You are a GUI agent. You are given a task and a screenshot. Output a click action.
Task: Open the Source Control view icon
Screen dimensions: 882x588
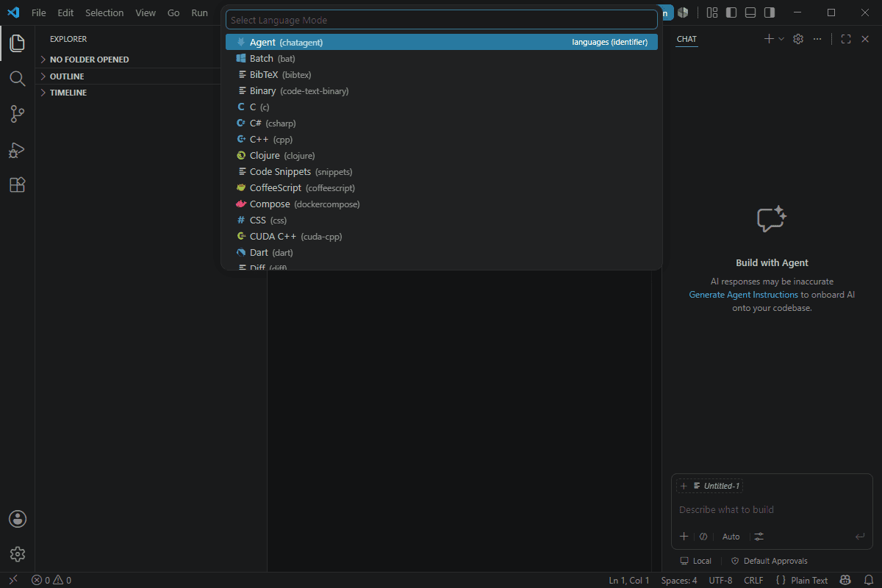pyautogui.click(x=18, y=114)
